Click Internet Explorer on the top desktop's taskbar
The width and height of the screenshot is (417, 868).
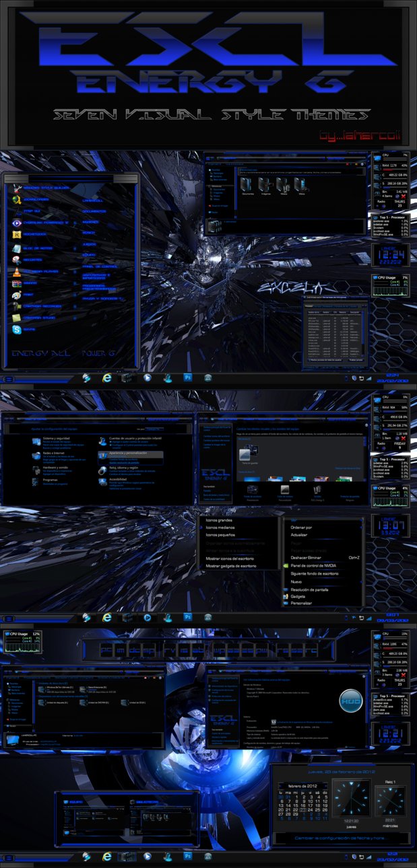(107, 377)
